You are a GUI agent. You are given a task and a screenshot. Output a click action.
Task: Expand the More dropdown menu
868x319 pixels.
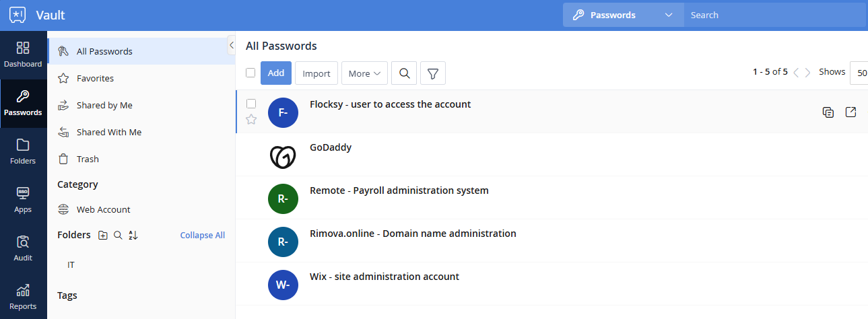pos(364,73)
